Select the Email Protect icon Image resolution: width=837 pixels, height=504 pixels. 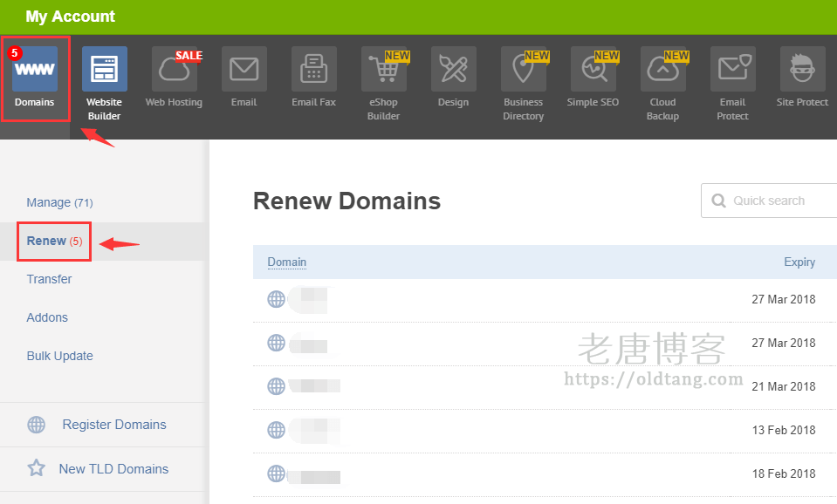733,70
